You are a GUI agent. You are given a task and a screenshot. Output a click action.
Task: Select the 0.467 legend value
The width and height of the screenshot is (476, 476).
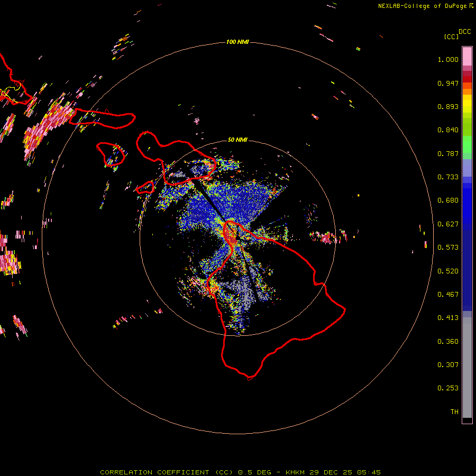coord(448,295)
